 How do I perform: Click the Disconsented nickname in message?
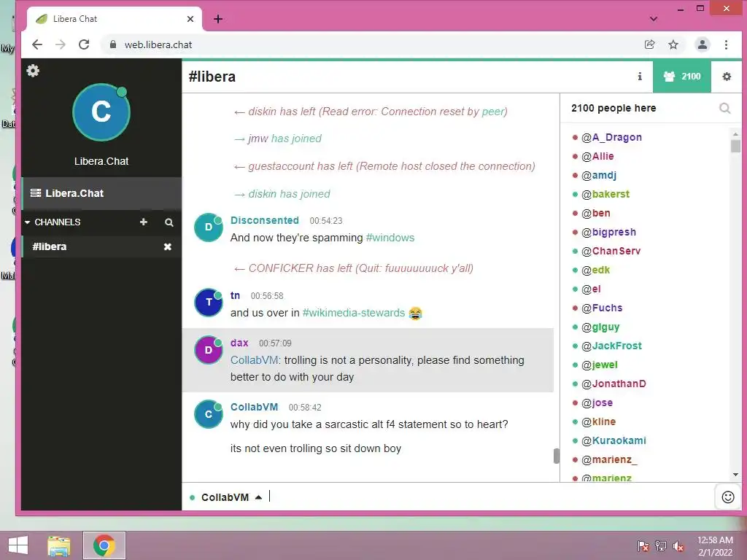(264, 220)
